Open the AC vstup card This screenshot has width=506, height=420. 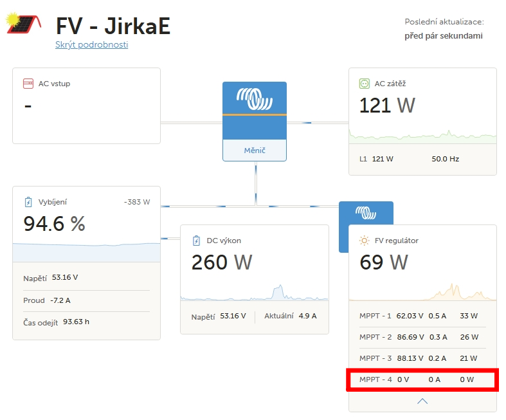[x=87, y=106]
